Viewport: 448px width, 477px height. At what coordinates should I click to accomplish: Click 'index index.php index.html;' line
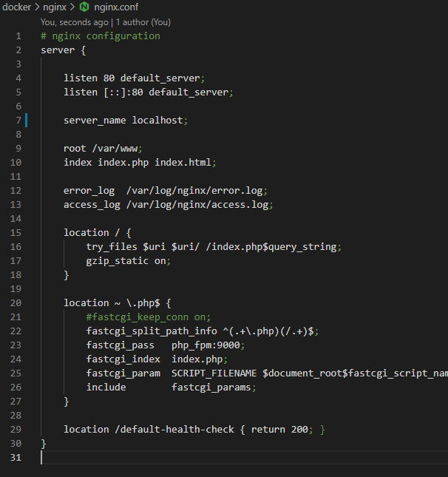click(140, 163)
